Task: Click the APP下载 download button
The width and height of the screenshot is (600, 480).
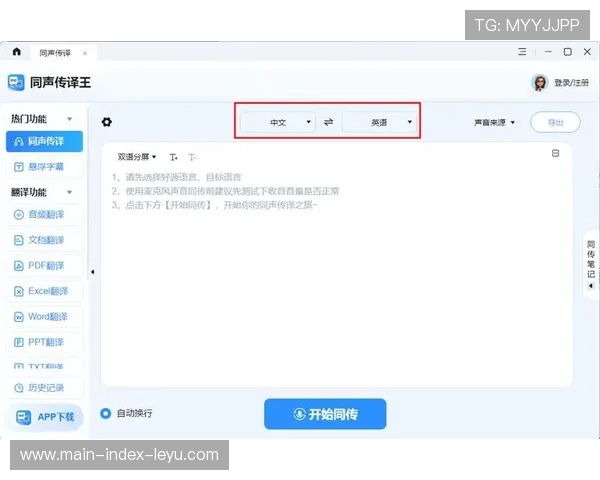Action: coord(45,417)
